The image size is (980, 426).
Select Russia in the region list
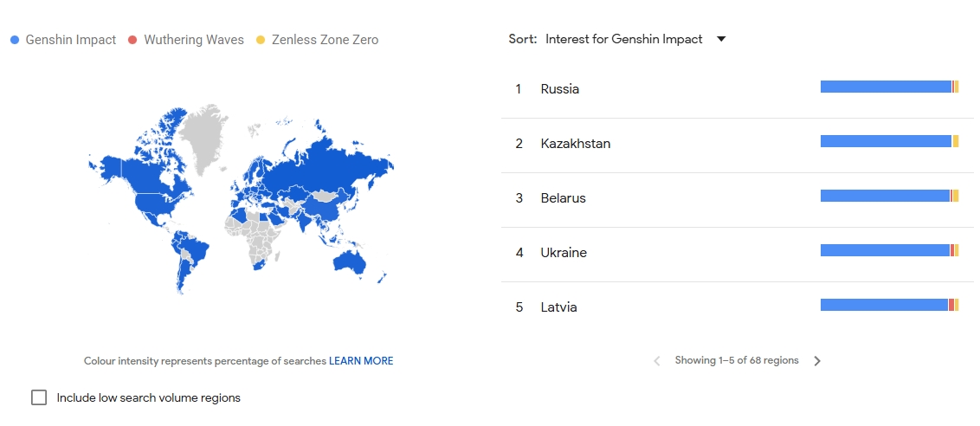(x=559, y=89)
